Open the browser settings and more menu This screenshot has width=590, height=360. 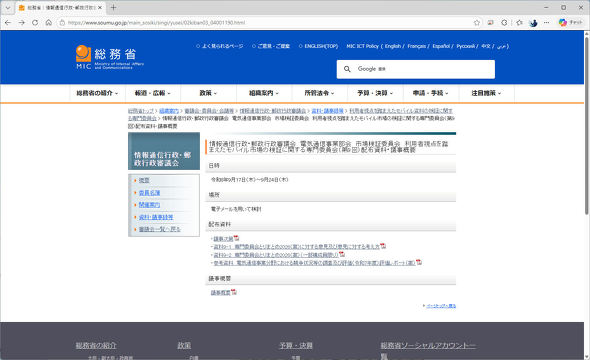546,23
